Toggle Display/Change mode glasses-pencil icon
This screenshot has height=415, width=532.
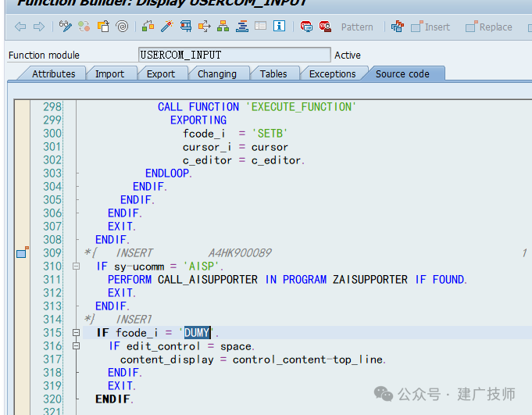point(65,26)
